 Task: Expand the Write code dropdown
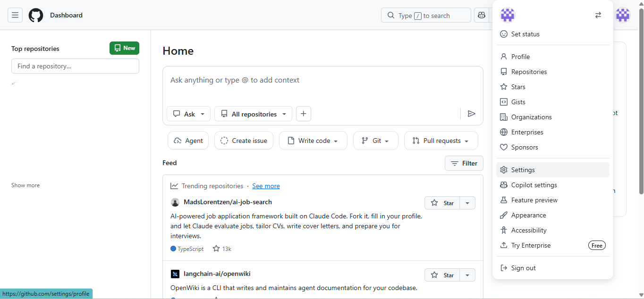(x=313, y=141)
